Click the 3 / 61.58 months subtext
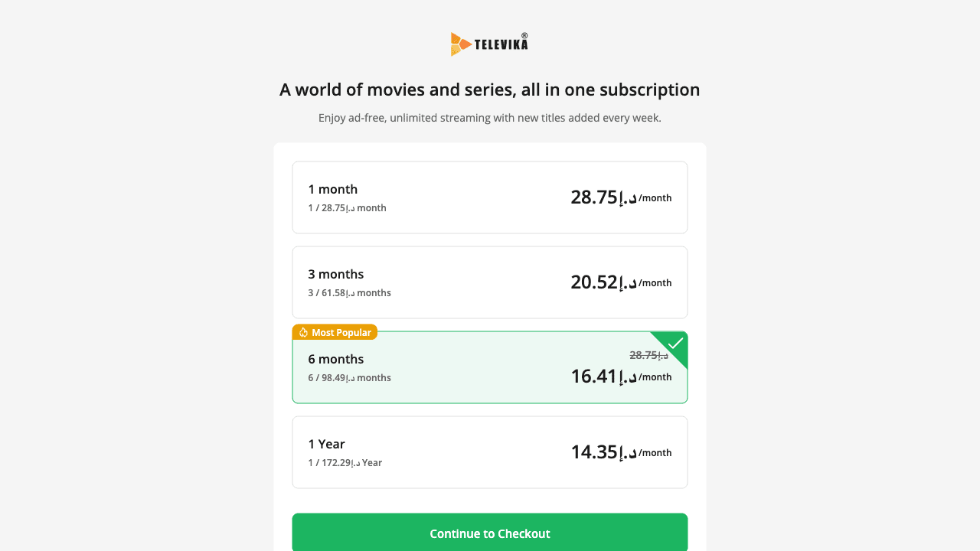The height and width of the screenshot is (551, 980). pos(349,293)
